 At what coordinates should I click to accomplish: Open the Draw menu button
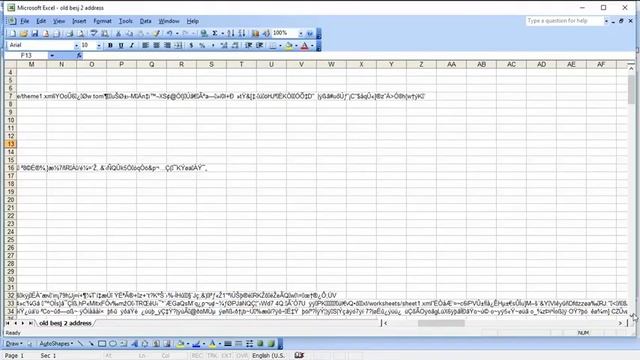pos(14,344)
